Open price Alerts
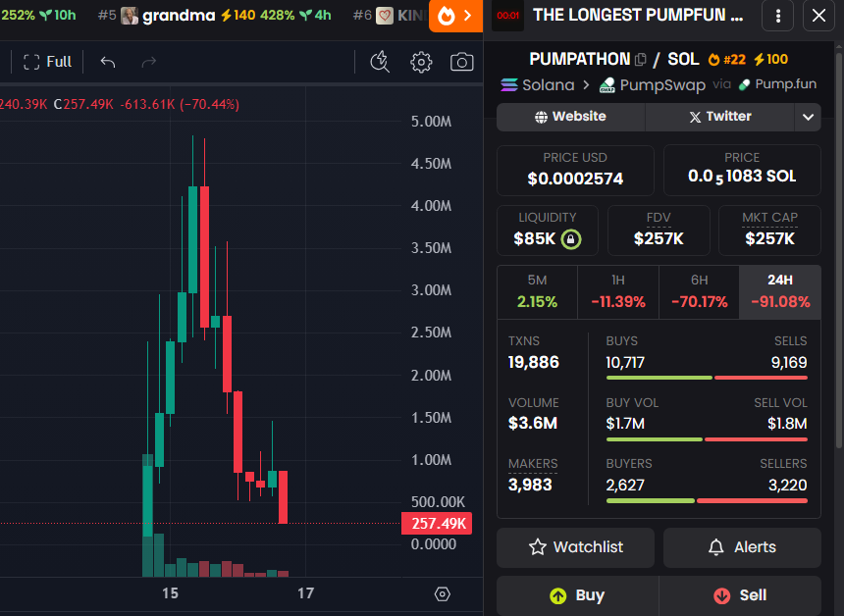 pyautogui.click(x=742, y=547)
